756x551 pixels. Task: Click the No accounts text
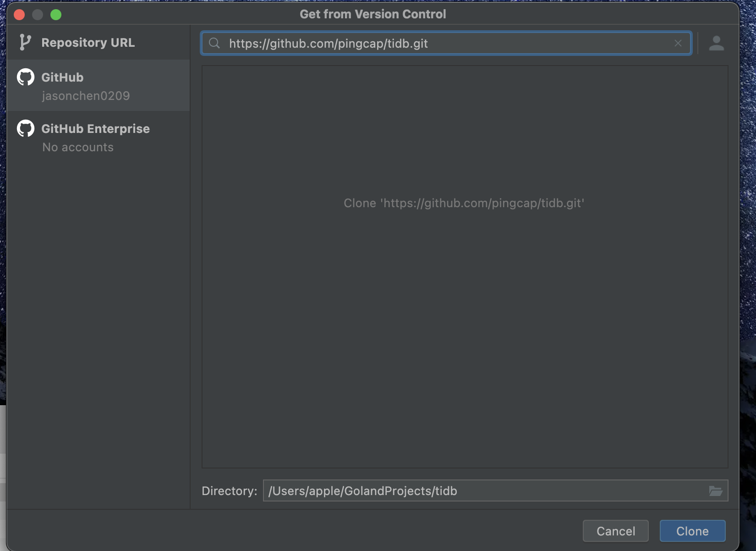[78, 147]
